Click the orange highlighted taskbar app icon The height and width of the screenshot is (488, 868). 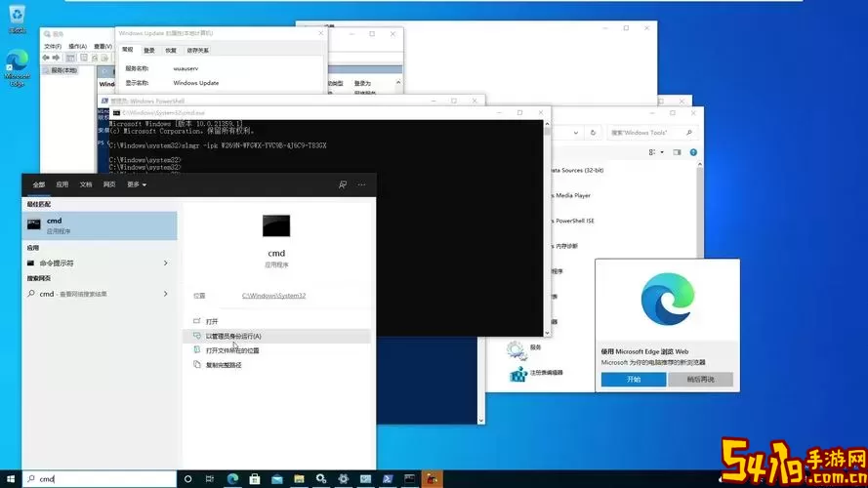tap(432, 479)
